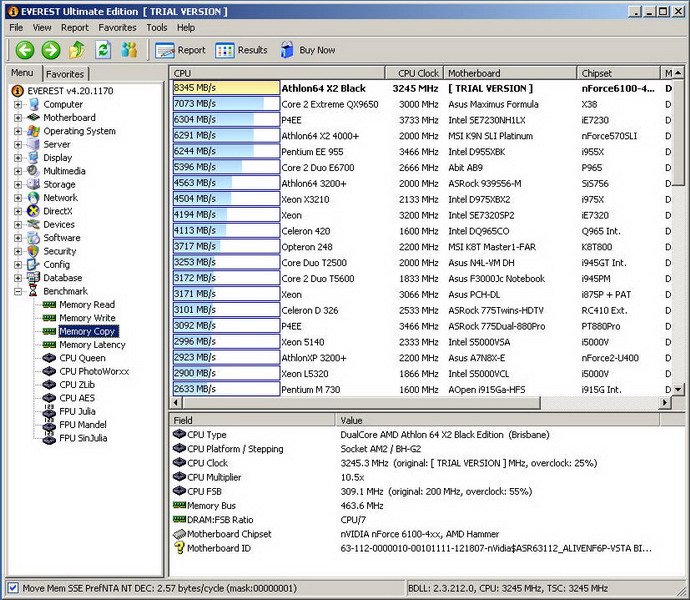Open the View menu
690x600 pixels.
pyautogui.click(x=42, y=27)
